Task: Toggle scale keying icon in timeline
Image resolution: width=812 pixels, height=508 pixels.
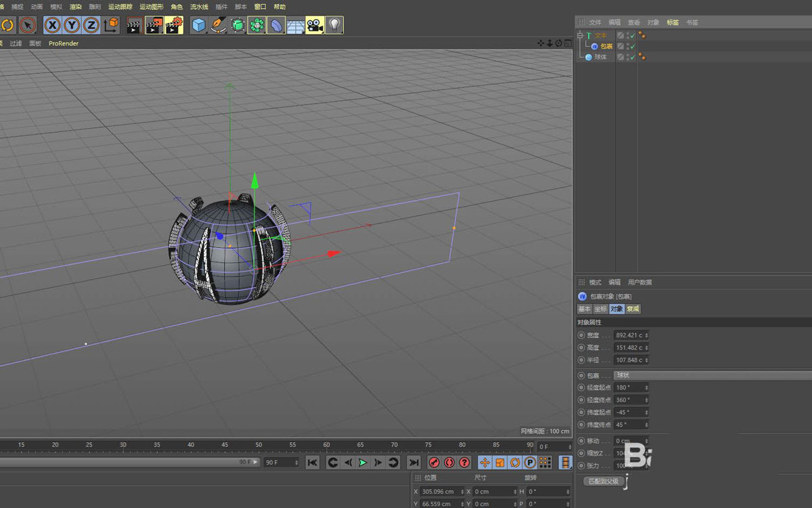Action: tap(499, 463)
